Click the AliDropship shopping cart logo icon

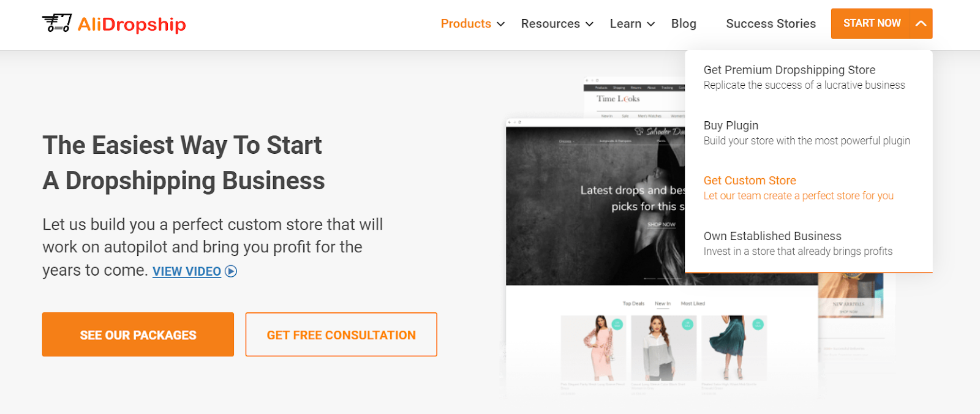pyautogui.click(x=57, y=23)
